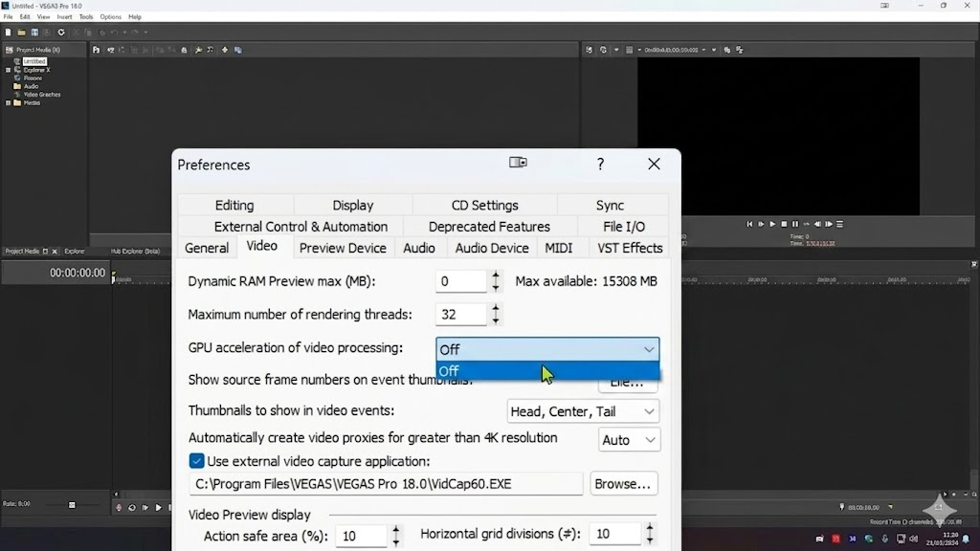The height and width of the screenshot is (551, 980).
Task: Click Horizontal grid divisions input field
Action: (x=614, y=534)
